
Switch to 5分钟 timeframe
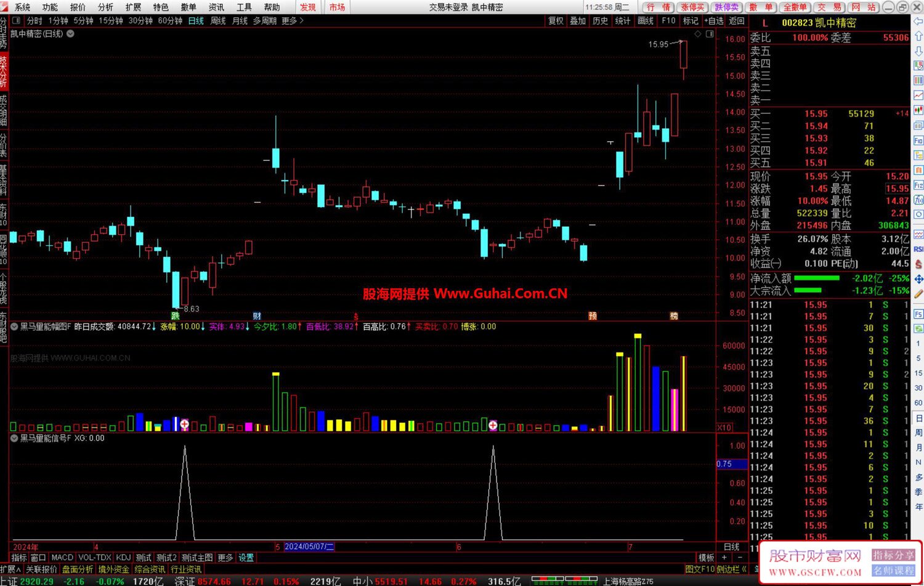coord(83,21)
